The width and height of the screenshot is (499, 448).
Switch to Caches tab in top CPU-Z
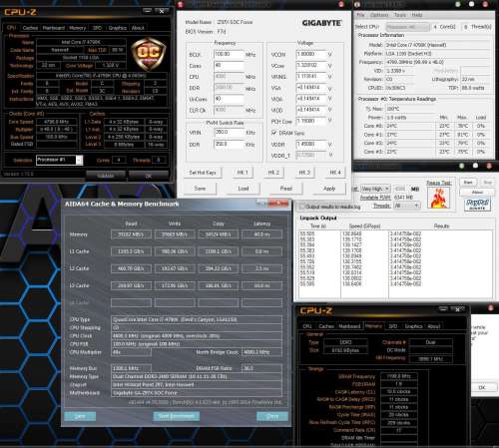pos(30,28)
